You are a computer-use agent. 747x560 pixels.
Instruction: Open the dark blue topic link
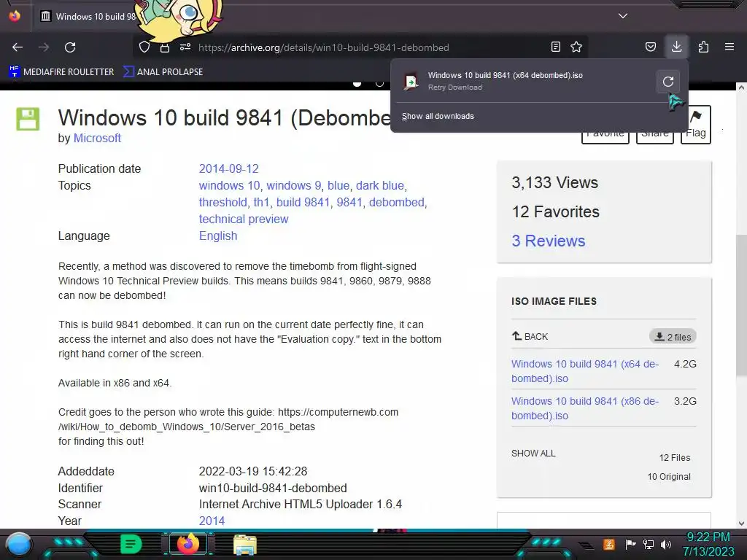click(379, 186)
